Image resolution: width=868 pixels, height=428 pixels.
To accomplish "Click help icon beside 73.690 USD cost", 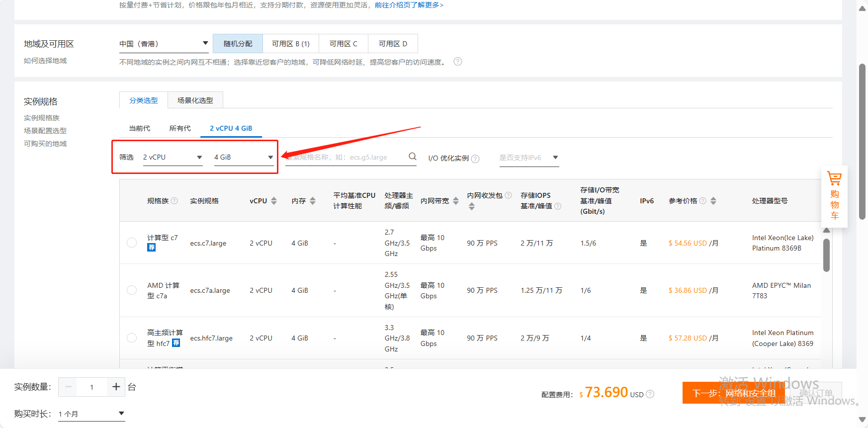I will coord(650,394).
